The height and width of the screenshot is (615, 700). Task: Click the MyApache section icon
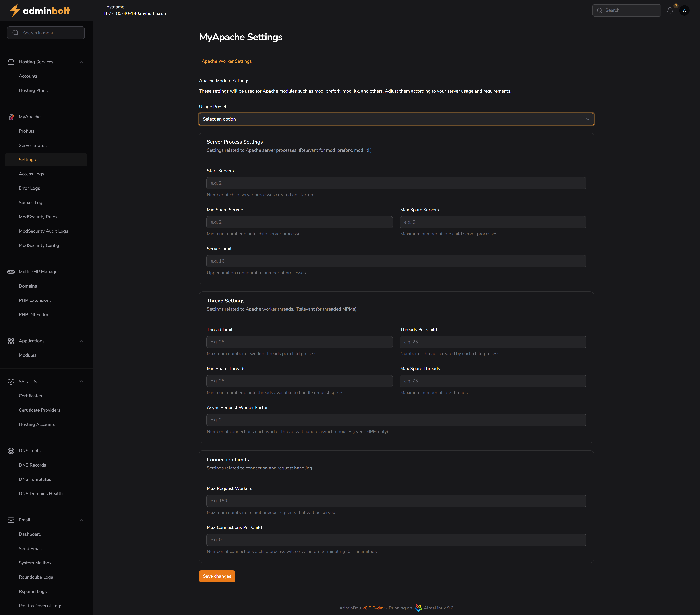point(11,117)
